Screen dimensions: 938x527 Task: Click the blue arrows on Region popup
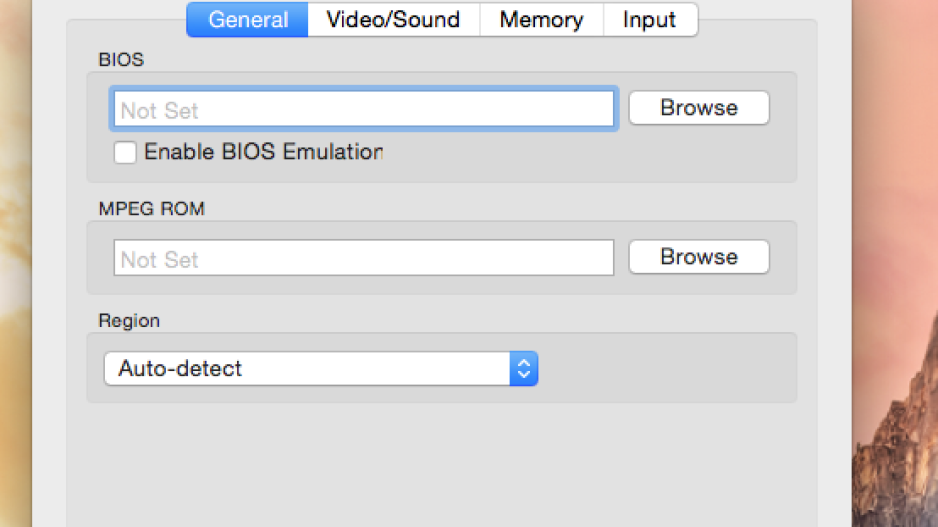(x=524, y=368)
